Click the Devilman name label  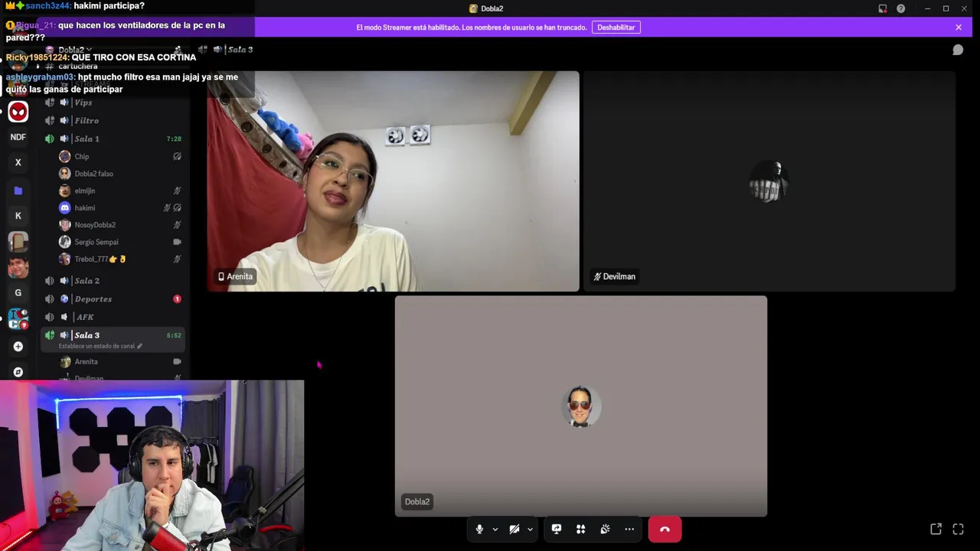pos(614,276)
